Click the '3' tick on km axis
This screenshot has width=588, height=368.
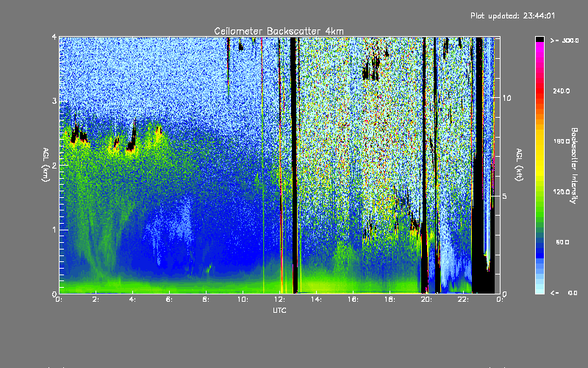pos(54,101)
